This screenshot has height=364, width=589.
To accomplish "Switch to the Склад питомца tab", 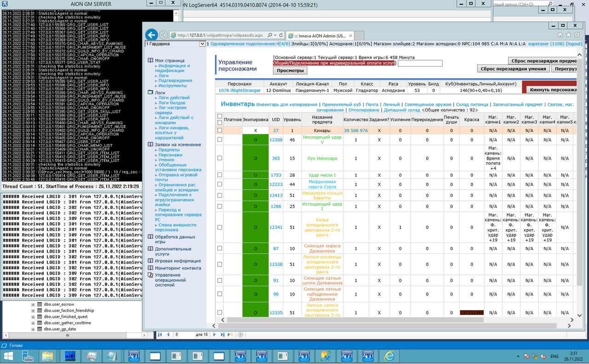I will 472,104.
